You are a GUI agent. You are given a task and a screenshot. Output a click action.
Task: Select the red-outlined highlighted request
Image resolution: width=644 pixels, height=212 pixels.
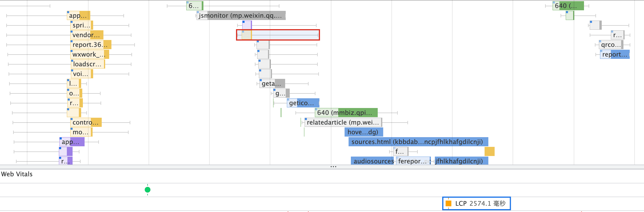pyautogui.click(x=278, y=35)
